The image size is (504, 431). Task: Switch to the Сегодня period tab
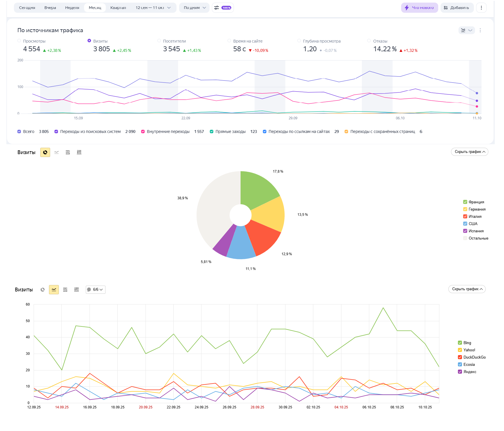pos(27,8)
